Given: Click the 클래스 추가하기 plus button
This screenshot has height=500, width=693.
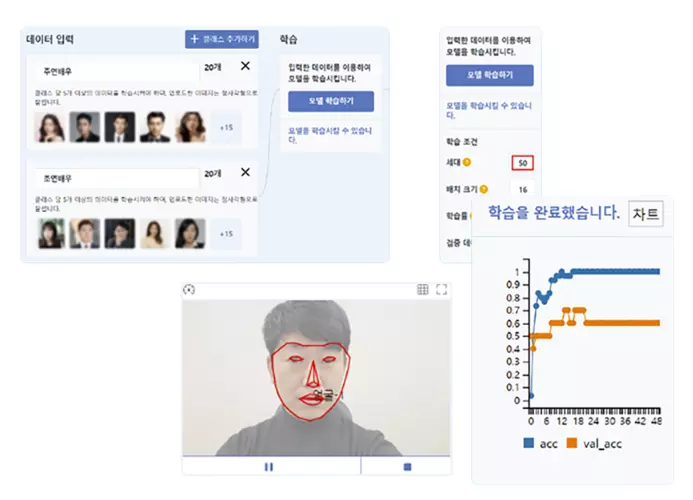Looking at the screenshot, I should pyautogui.click(x=221, y=39).
